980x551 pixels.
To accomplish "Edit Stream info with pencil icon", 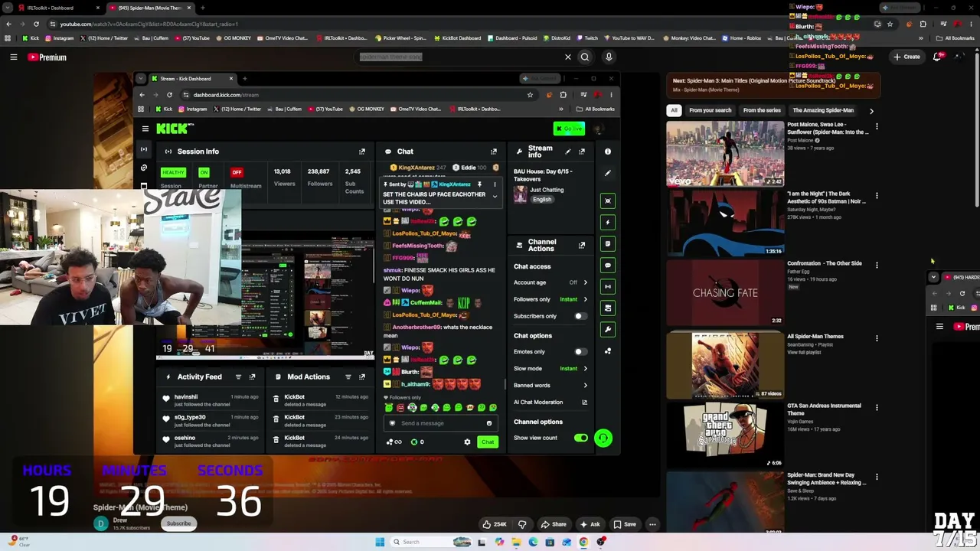I will (x=567, y=152).
